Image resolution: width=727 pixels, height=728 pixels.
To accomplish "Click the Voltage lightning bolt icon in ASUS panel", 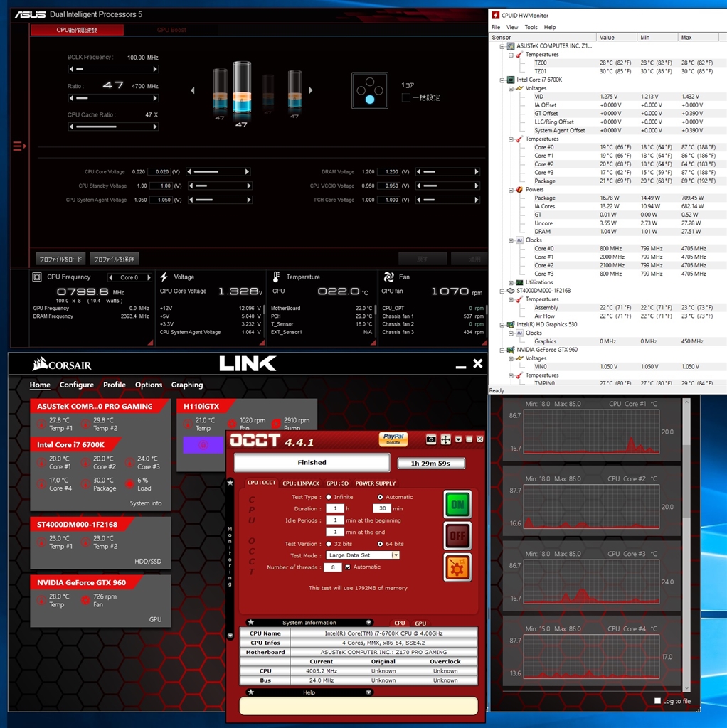I will tap(164, 277).
